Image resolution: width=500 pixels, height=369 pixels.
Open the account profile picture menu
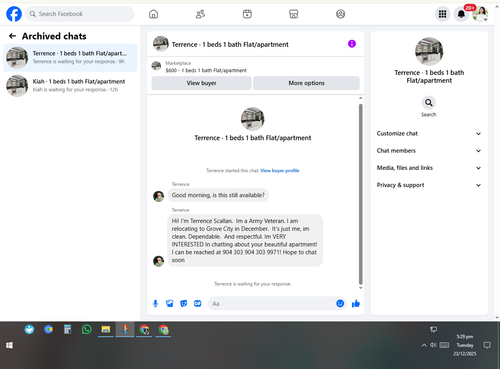pos(480,14)
